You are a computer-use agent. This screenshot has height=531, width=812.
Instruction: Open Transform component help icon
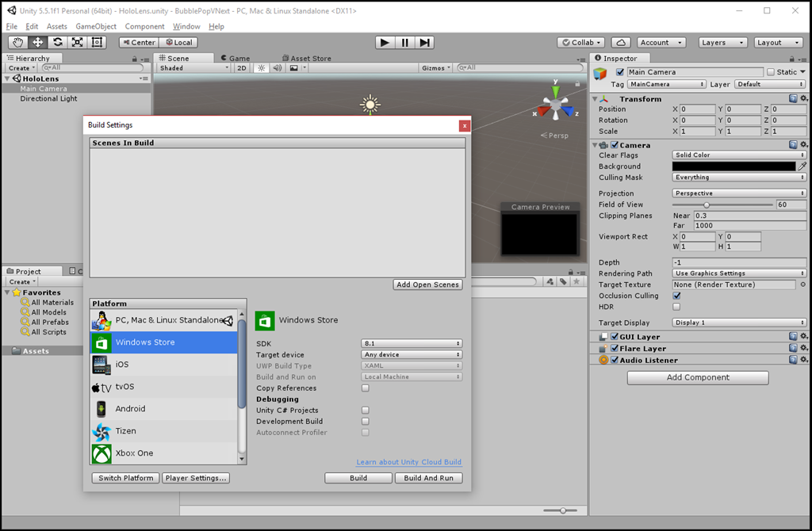coord(793,98)
